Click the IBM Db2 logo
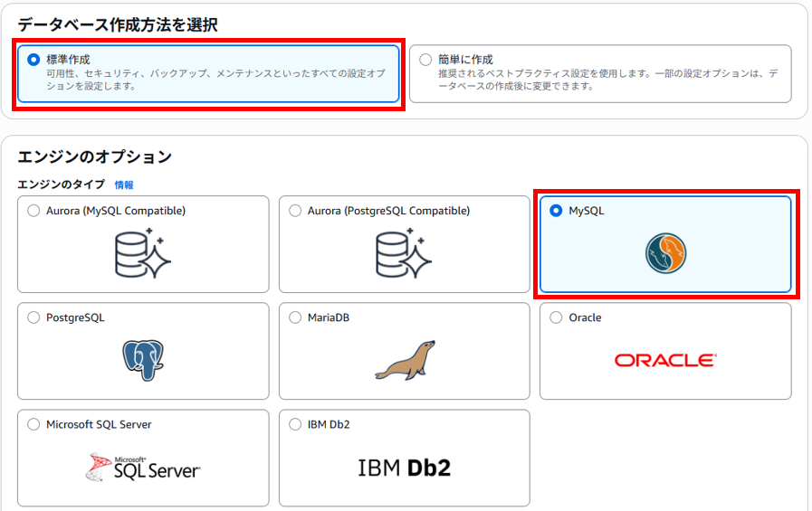This screenshot has width=812, height=511. coord(404,468)
